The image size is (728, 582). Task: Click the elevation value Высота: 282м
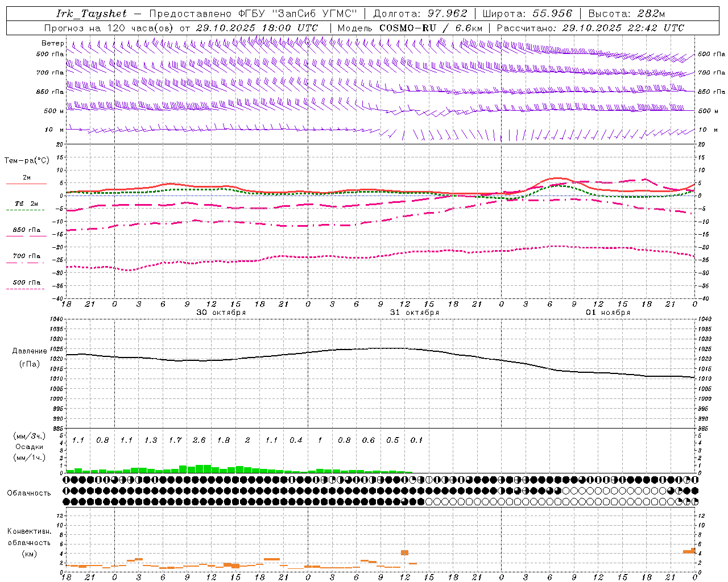tap(627, 14)
